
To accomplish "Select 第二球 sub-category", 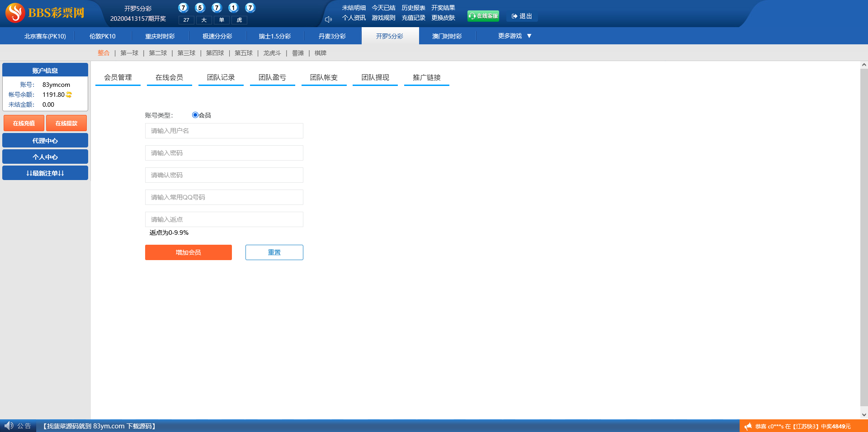I will (158, 53).
